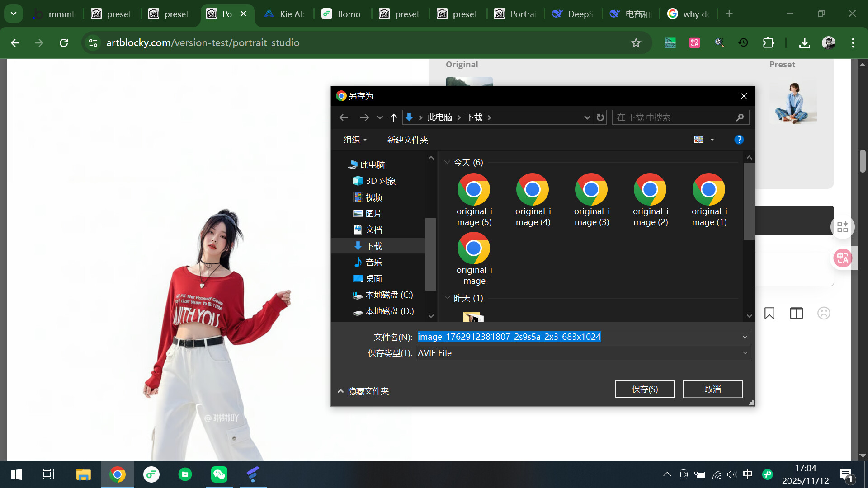Screen dimensions: 868x488
Task: Click the Chrome downloads icon in the toolbar
Action: 804,43
